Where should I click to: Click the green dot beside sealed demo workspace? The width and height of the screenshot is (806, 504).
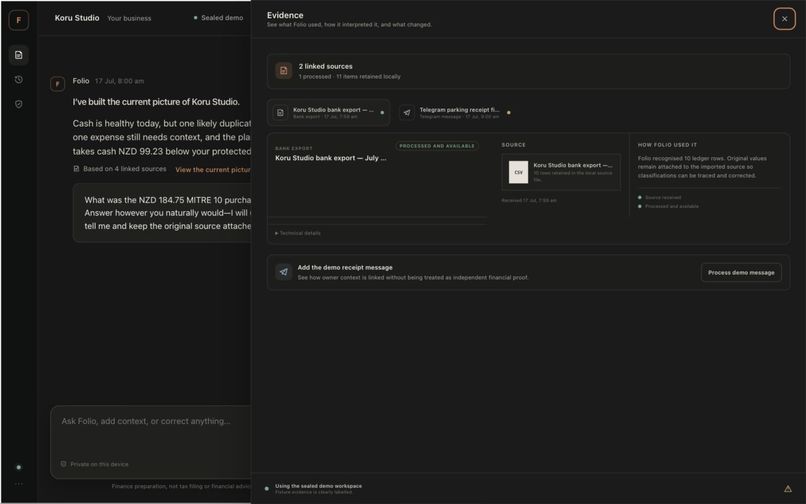coord(266,489)
